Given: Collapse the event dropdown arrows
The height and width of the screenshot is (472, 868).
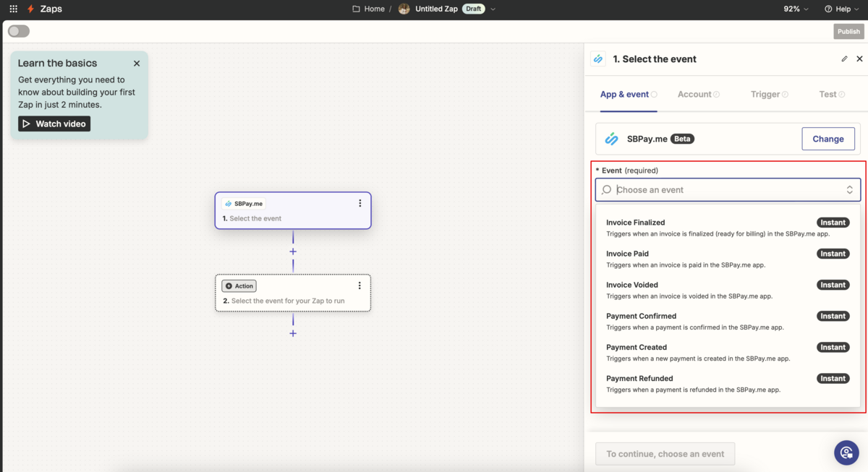Looking at the screenshot, I should [x=850, y=190].
